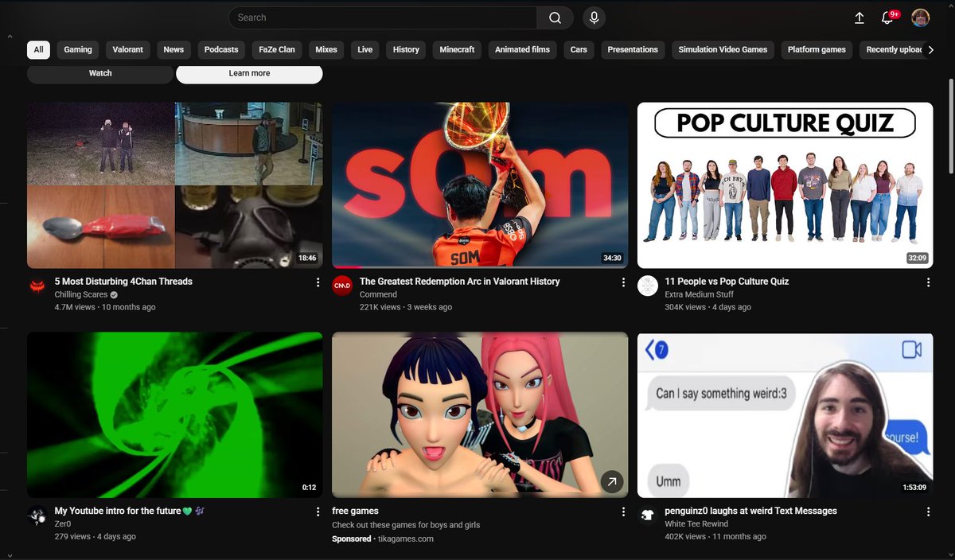Open the free games ad title
This screenshot has height=560, width=955.
[355, 511]
